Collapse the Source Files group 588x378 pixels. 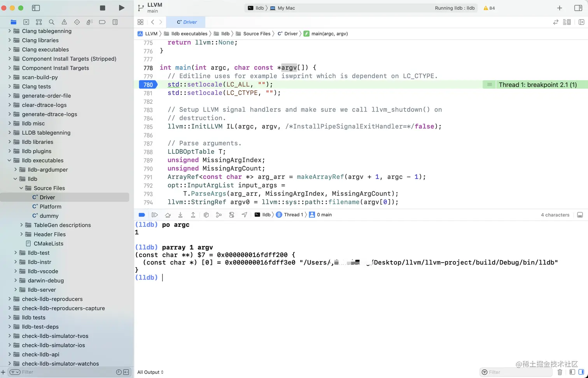click(x=21, y=188)
